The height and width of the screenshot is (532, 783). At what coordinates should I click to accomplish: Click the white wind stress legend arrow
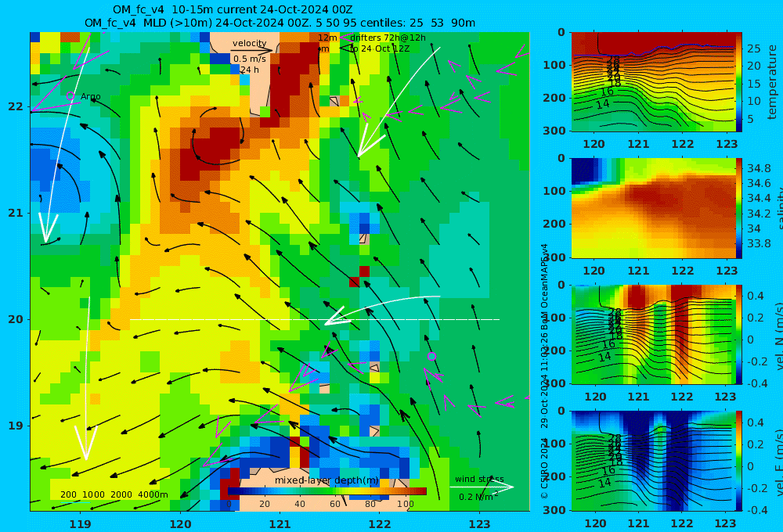click(482, 487)
